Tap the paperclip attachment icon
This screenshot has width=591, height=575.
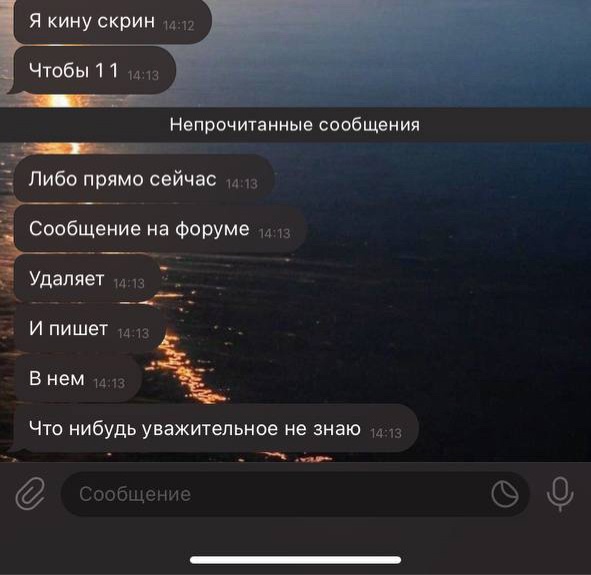click(31, 493)
